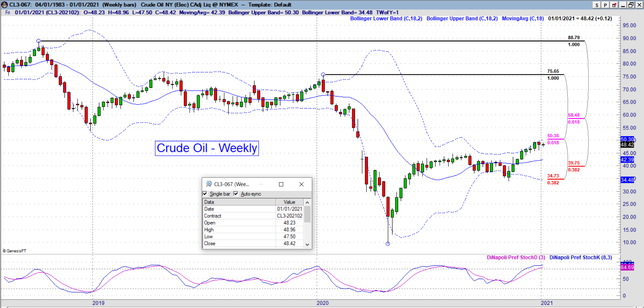Screen dimensions: 644x308
Task: Click the 01/01/2021 = 48.42 (+0.12) readout
Action: click(580, 19)
